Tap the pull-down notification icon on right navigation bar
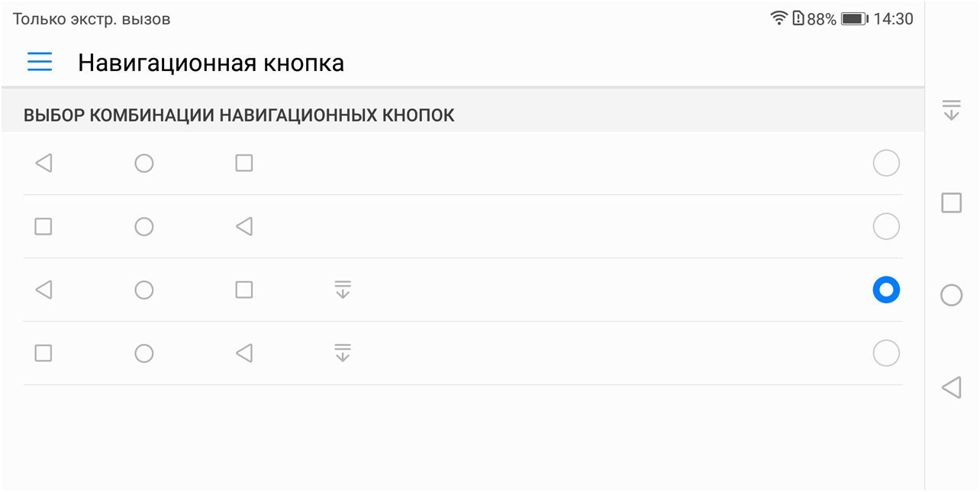The width and height of the screenshot is (980, 492). point(952,111)
